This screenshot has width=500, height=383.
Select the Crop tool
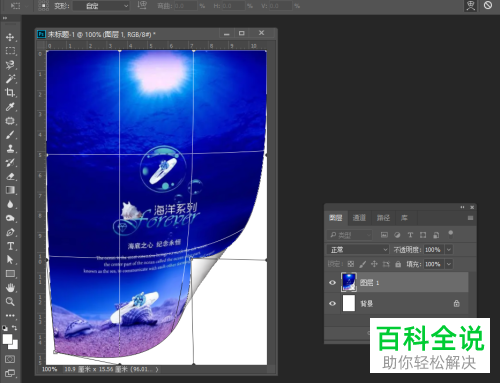click(x=10, y=93)
